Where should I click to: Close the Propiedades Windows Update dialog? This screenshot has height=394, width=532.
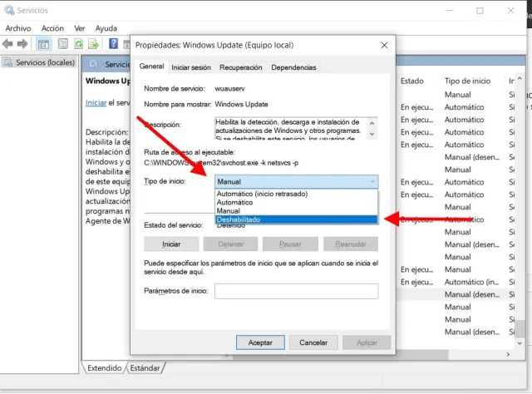coord(384,45)
